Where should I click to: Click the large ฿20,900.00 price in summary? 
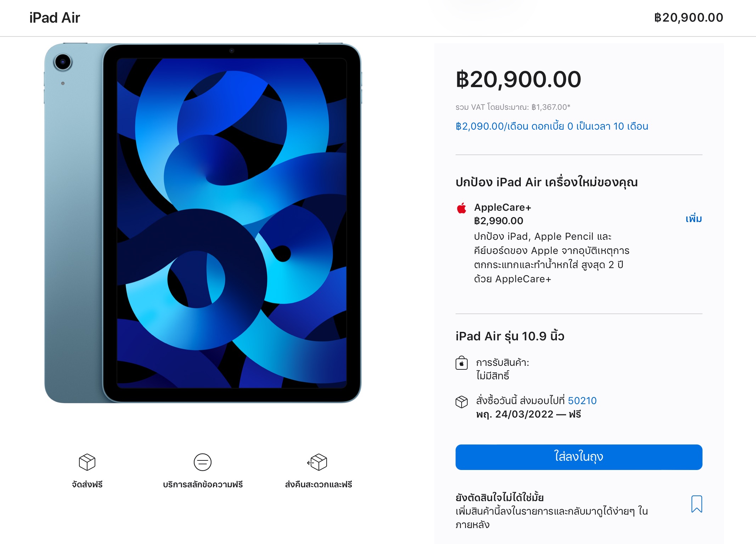click(518, 79)
